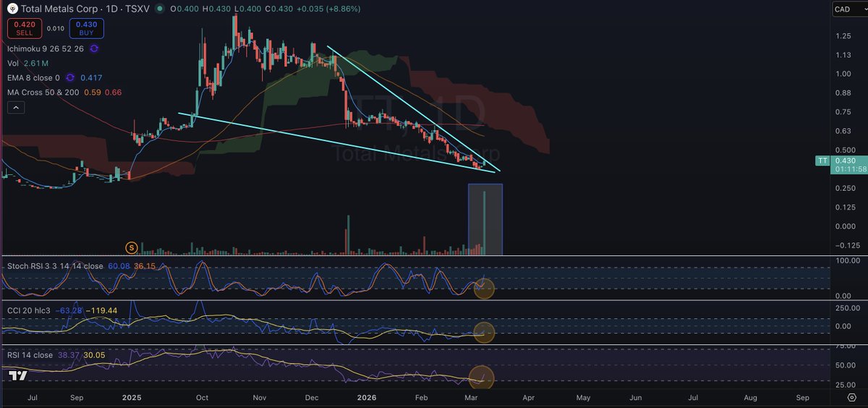Click the 0.417 EMA value
Viewport: 868px width, 408px height.
[90, 77]
